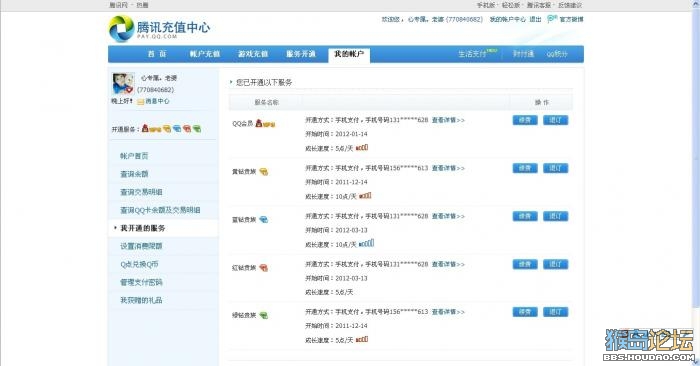Click 退订 button for QQ会员
This screenshot has height=366, width=700.
[555, 120]
